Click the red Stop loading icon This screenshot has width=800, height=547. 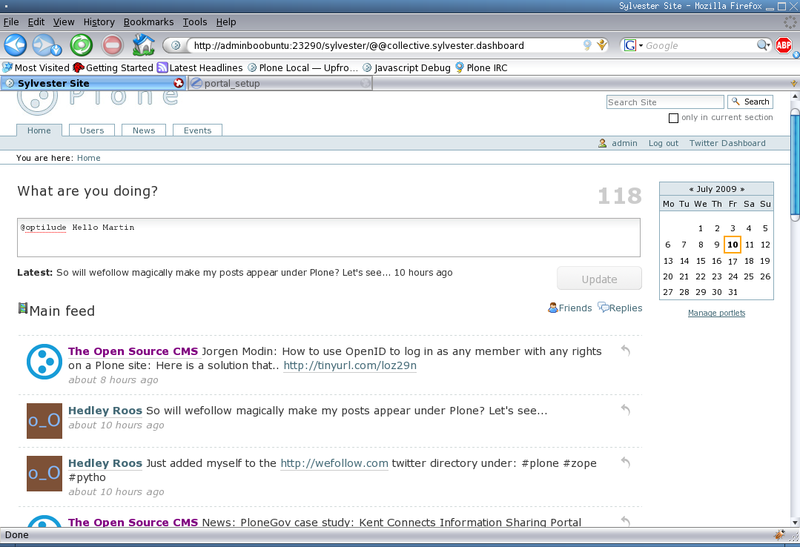coord(112,44)
